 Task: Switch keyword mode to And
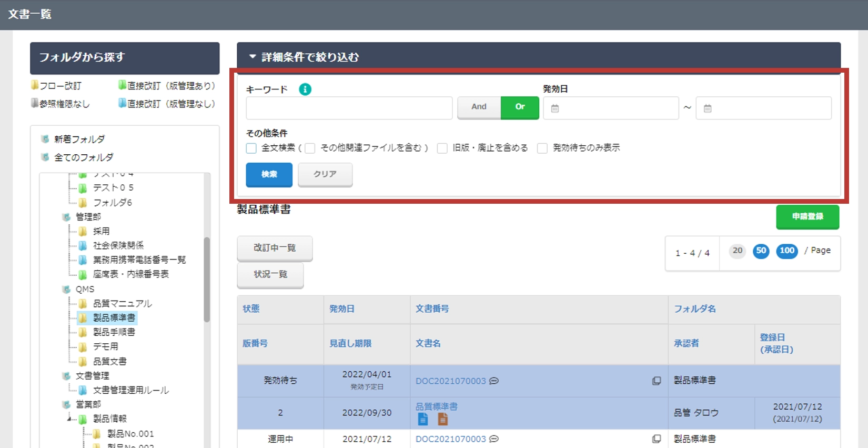coord(479,107)
